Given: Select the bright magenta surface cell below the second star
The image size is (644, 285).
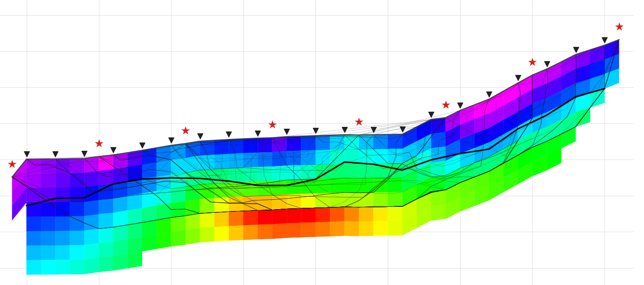Looking at the screenshot, I should [106, 163].
